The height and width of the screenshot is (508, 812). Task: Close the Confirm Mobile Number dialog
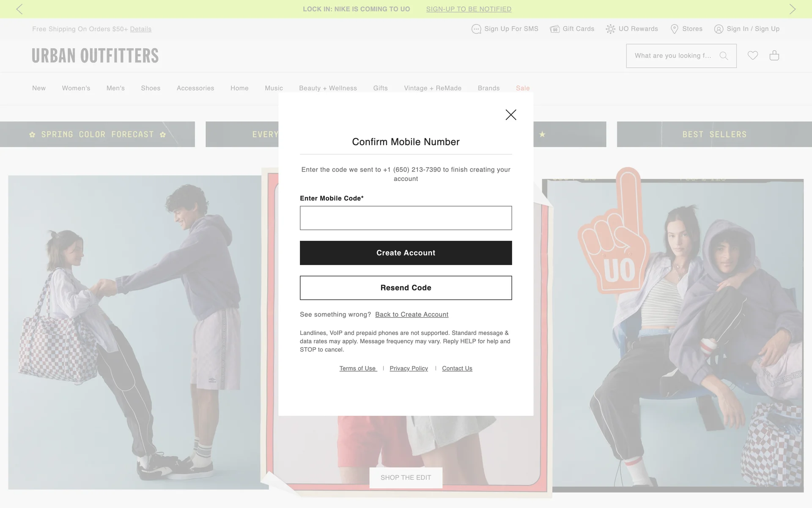point(511,115)
